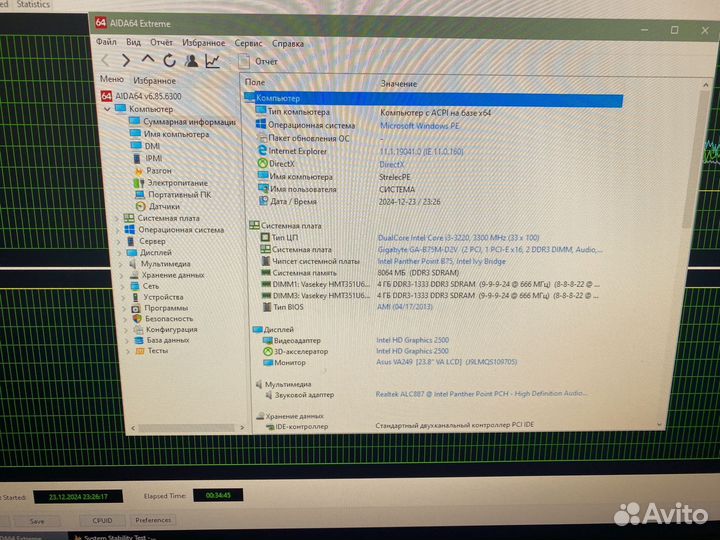Expand the Сеть tree node
This screenshot has height=540, width=720.
pos(124,286)
